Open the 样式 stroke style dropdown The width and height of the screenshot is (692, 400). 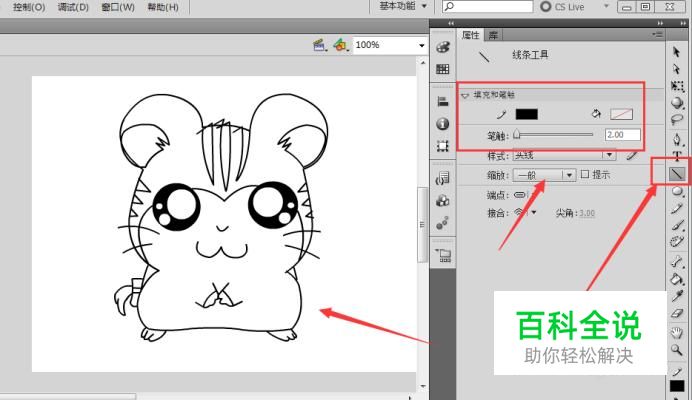(564, 155)
